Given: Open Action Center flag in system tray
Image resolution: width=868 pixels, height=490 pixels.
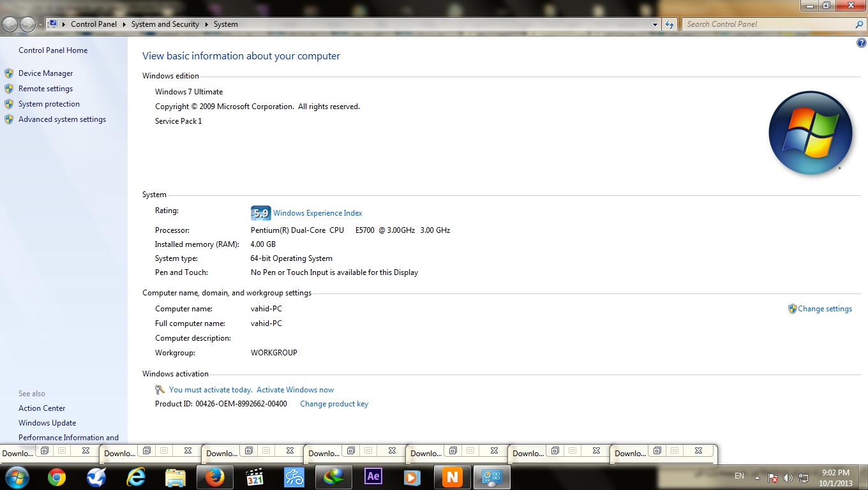Looking at the screenshot, I should coord(772,477).
